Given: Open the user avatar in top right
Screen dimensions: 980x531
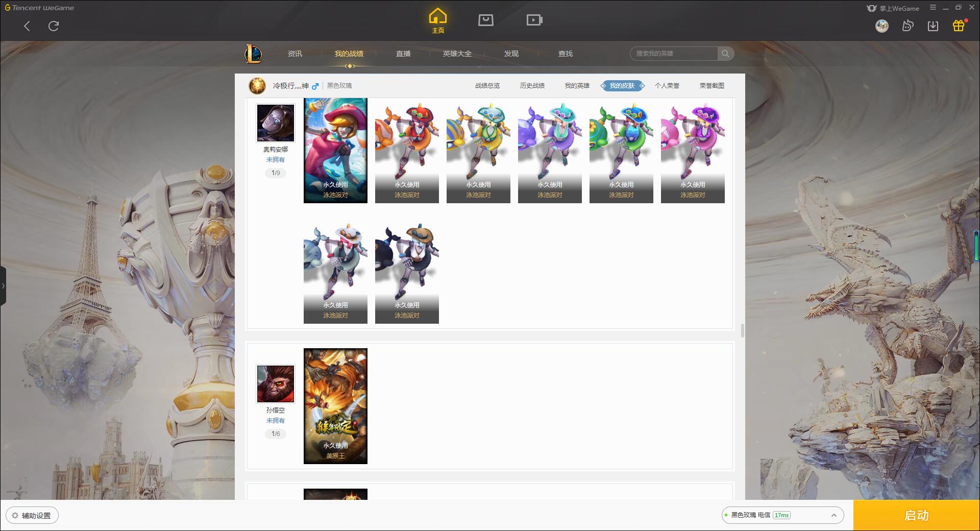Looking at the screenshot, I should coord(881,26).
